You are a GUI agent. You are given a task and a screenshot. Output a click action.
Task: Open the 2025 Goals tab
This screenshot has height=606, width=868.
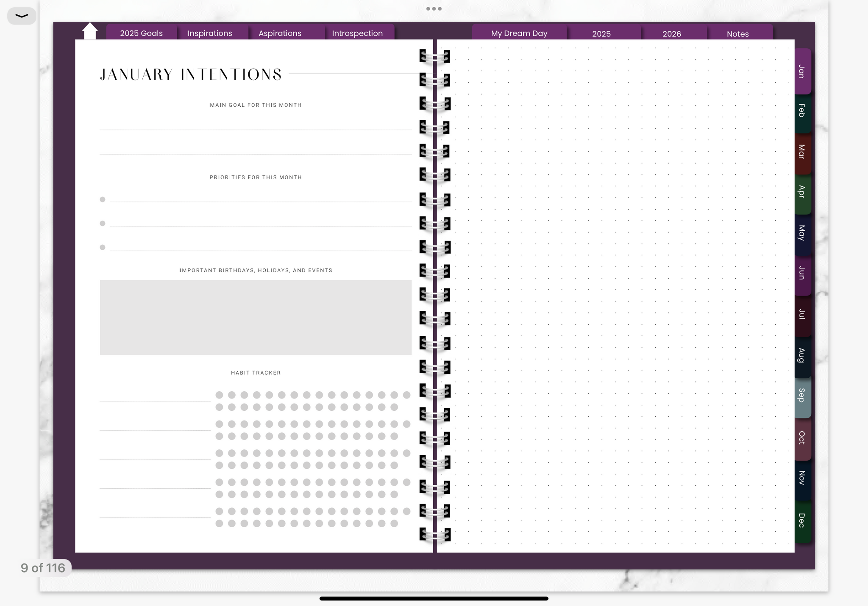coord(141,32)
